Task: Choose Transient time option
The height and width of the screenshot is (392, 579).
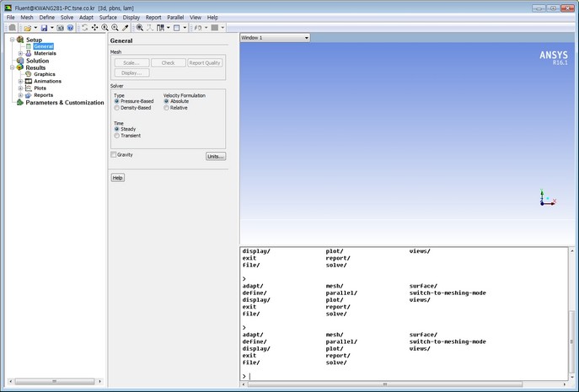Action: 117,135
